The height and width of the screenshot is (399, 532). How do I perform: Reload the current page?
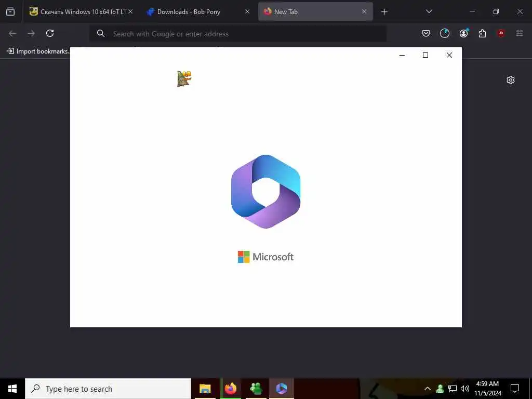pyautogui.click(x=50, y=33)
